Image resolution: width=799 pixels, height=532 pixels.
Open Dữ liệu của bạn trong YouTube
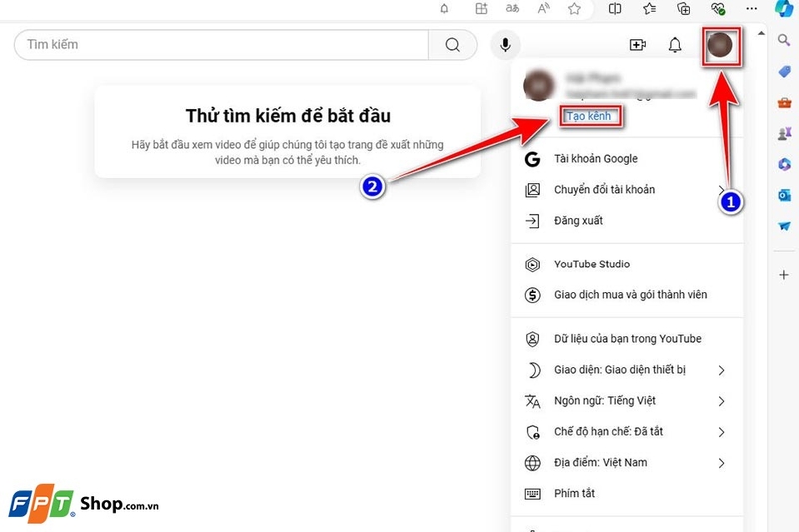coord(627,339)
